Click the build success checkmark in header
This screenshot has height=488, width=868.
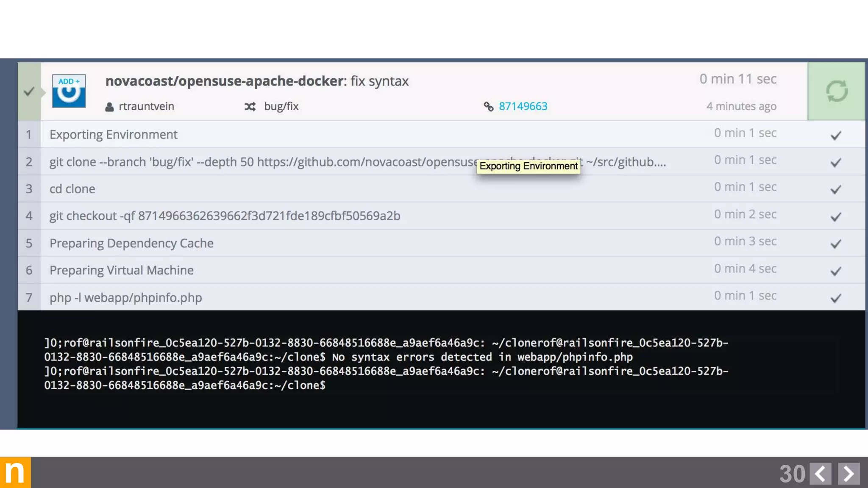29,91
